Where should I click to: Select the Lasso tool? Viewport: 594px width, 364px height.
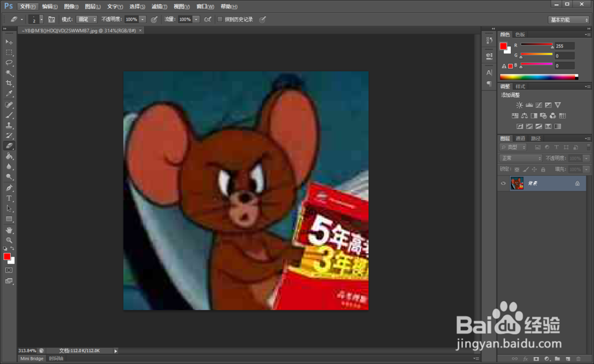[9, 62]
